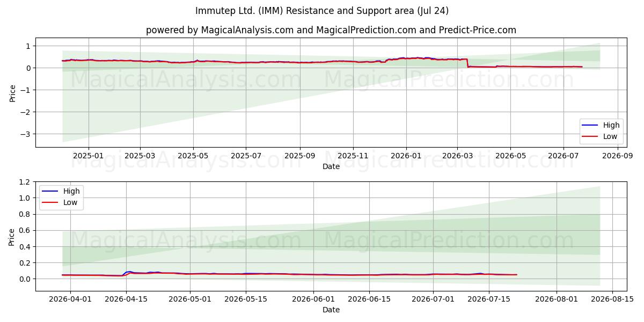Click the "Price" axis label of the lower chart

[x=12, y=237]
